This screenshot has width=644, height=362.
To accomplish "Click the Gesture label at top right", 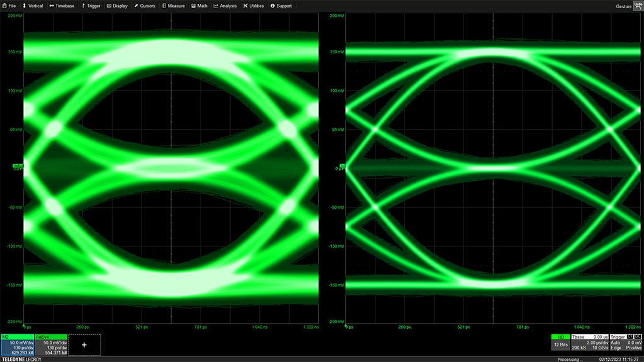I will pos(622,6).
